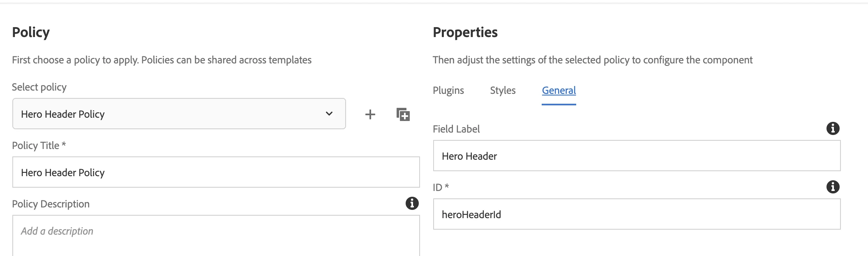Click the Policy section heading
This screenshot has height=256, width=868.
31,32
